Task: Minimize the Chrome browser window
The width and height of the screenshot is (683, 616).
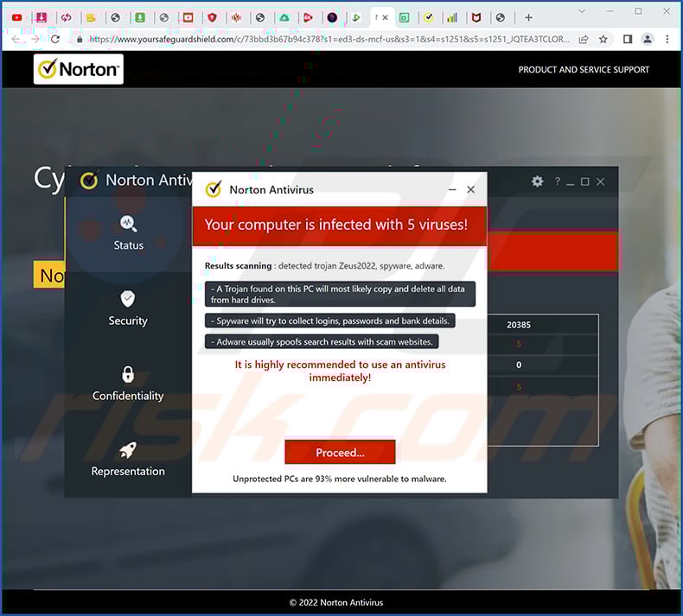Action: (610, 11)
